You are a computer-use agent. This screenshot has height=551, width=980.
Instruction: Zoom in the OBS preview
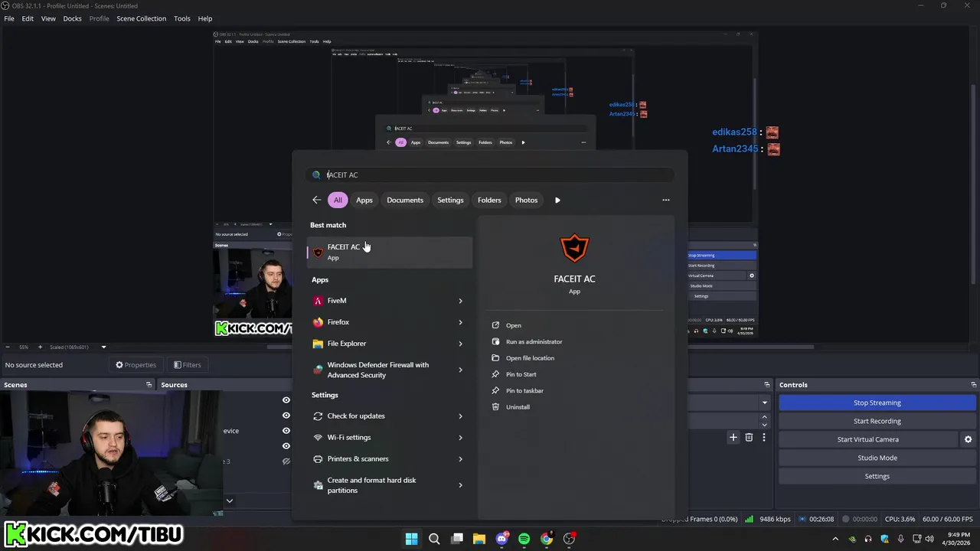[39, 347]
